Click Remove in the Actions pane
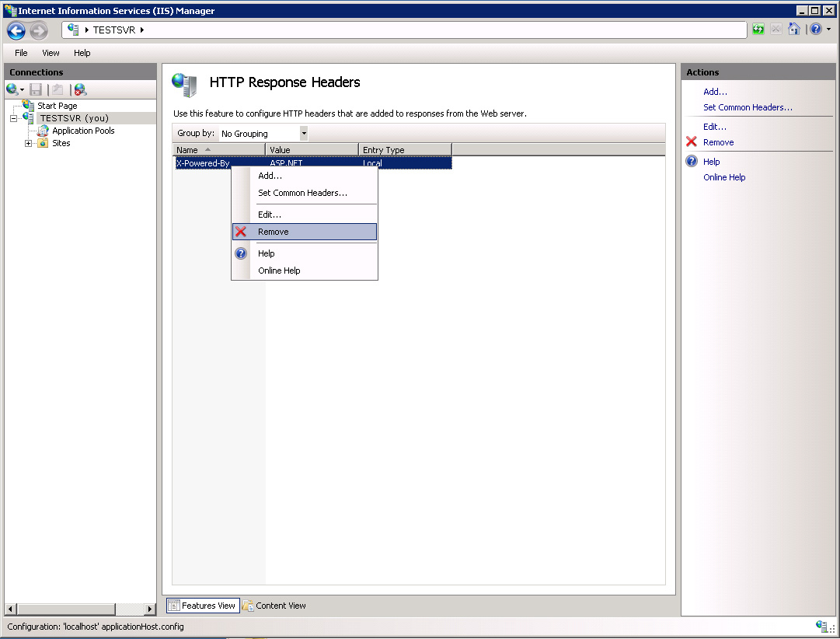Screen dimensions: 840x639 coord(719,142)
